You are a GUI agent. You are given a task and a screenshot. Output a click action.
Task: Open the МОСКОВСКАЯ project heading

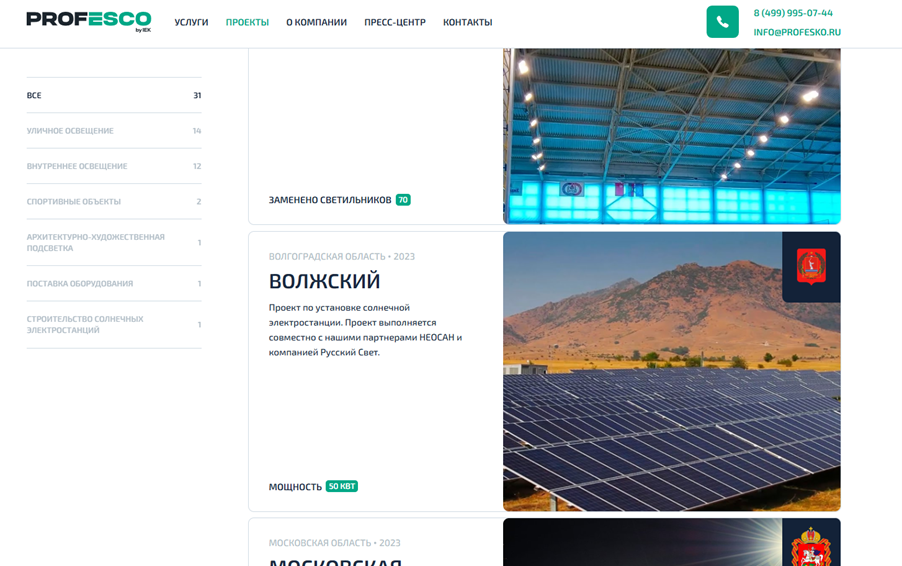tap(335, 561)
